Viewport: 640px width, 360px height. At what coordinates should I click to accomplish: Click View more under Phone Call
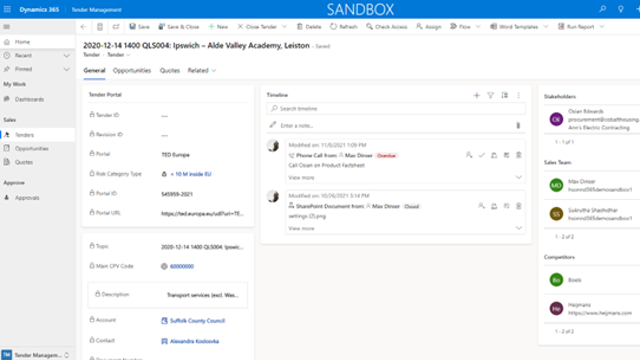pyautogui.click(x=301, y=178)
